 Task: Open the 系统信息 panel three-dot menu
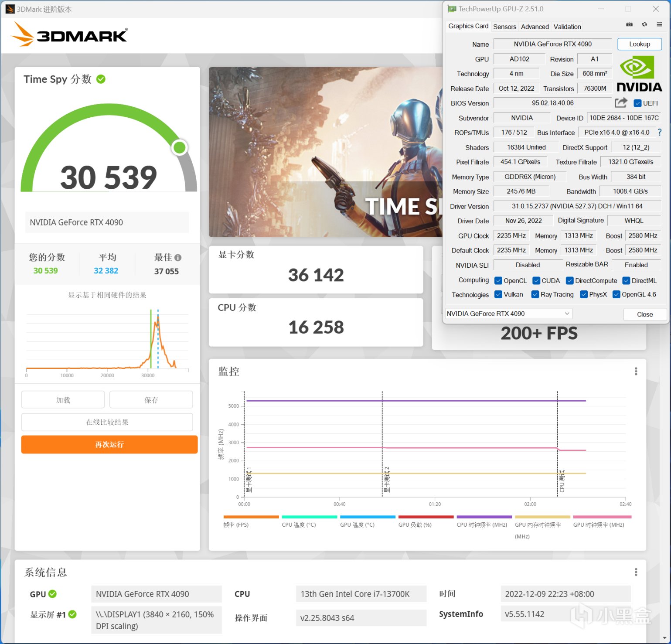636,572
